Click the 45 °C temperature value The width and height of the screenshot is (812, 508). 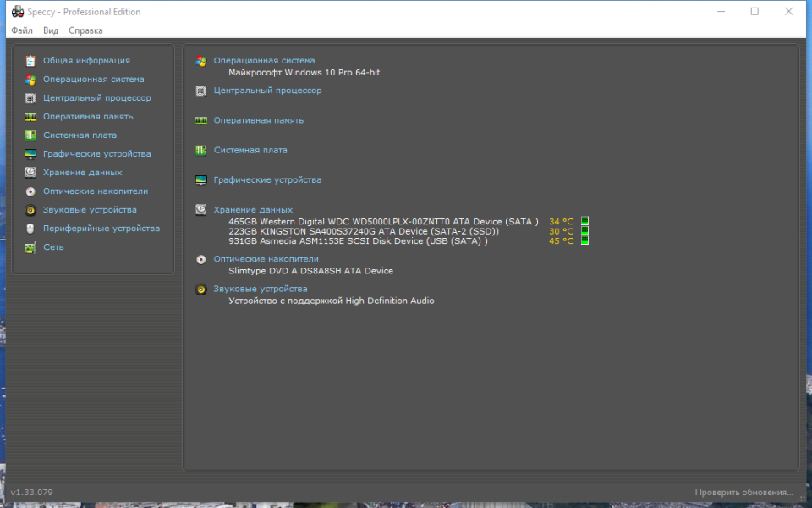click(562, 241)
